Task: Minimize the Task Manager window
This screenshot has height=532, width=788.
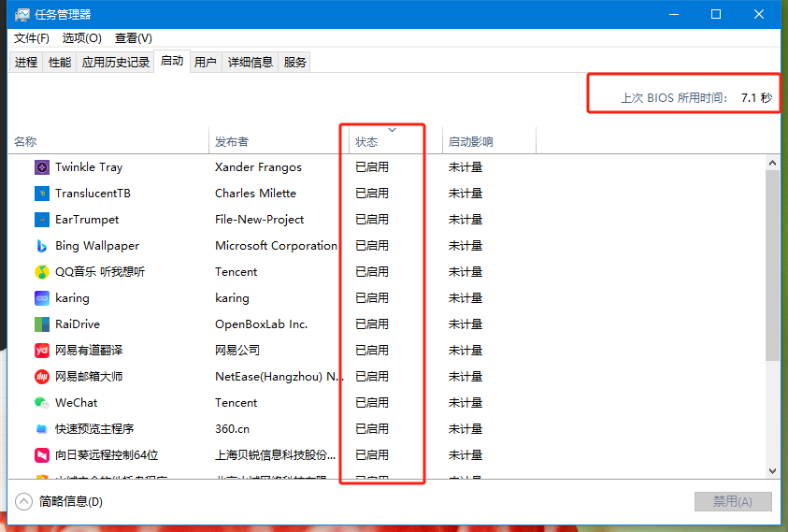Action: pyautogui.click(x=674, y=14)
